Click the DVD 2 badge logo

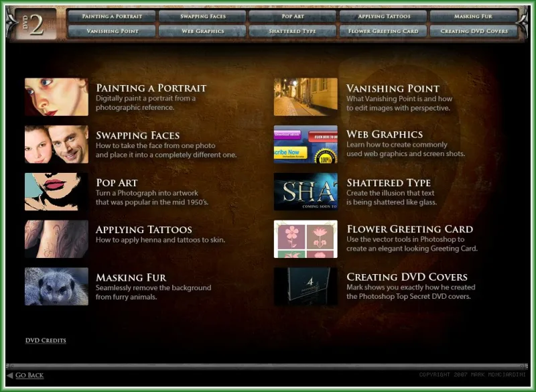click(36, 24)
